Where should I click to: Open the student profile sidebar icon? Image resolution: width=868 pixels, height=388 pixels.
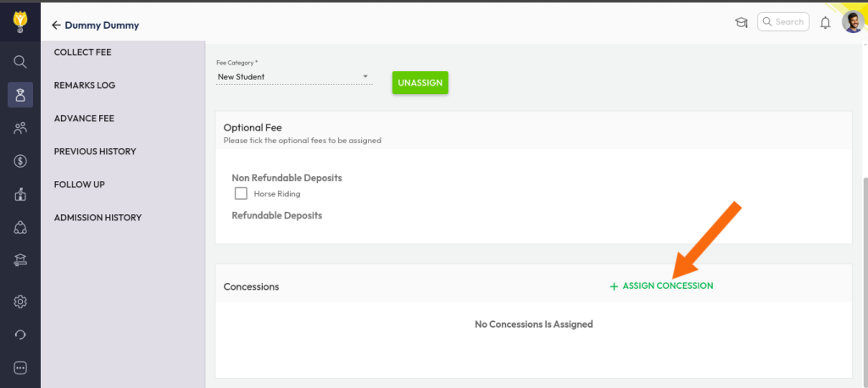tap(20, 95)
